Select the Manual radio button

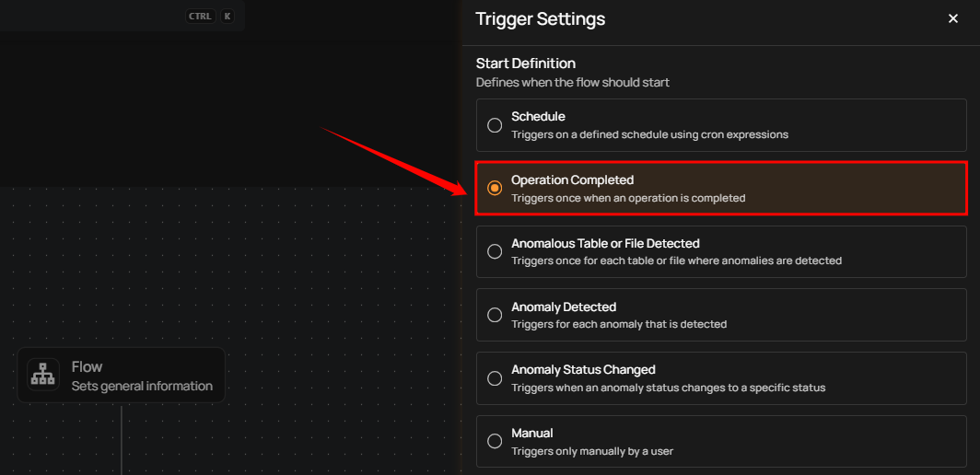click(x=495, y=441)
